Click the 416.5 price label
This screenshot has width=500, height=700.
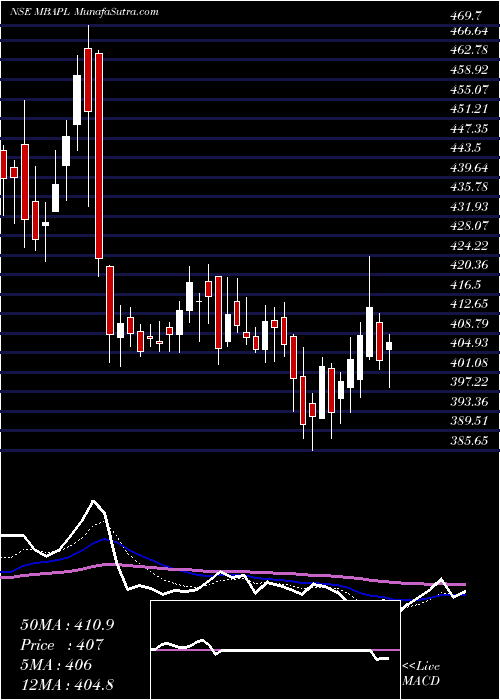coord(466,284)
